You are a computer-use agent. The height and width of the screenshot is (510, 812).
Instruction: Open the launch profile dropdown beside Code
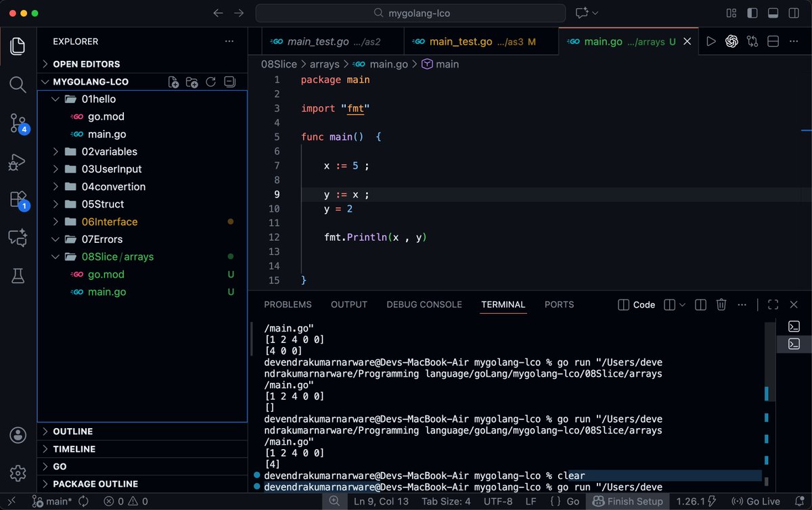click(x=681, y=304)
